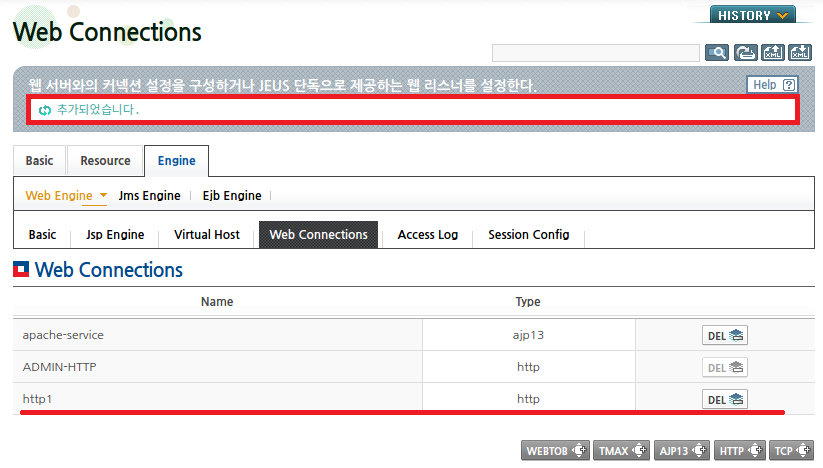This screenshot has height=468, width=823.
Task: Add a WEBTOB connection
Action: point(555,451)
